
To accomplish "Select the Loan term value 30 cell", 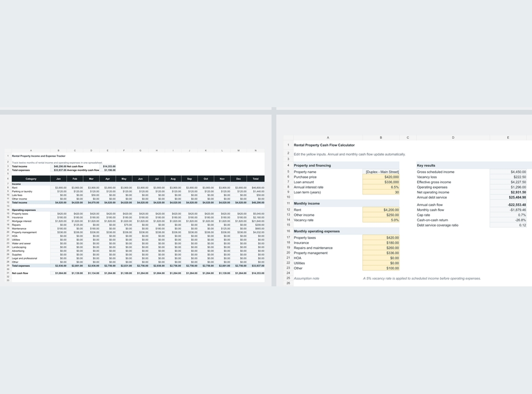I will coord(381,192).
